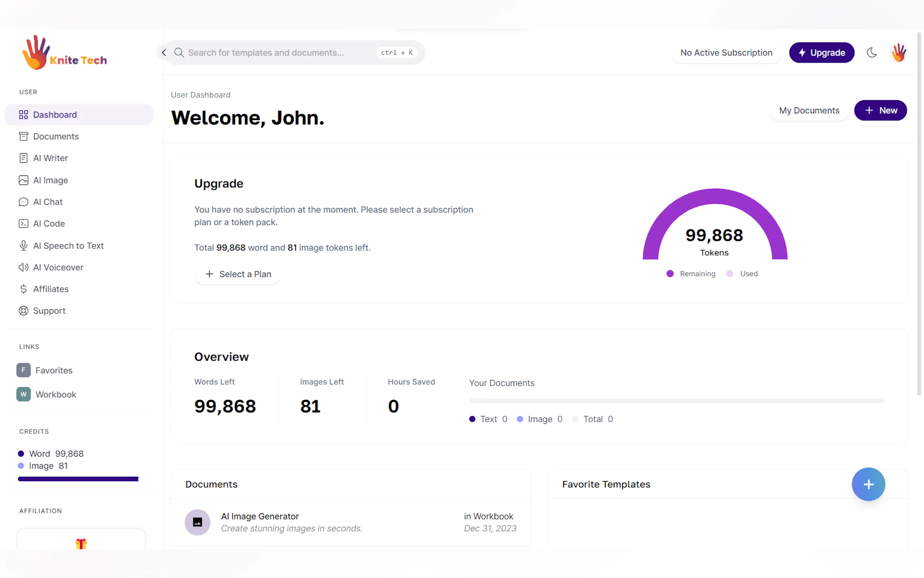Navigate to the Affiliates page
Viewport: 924px width, 578px height.
point(51,289)
